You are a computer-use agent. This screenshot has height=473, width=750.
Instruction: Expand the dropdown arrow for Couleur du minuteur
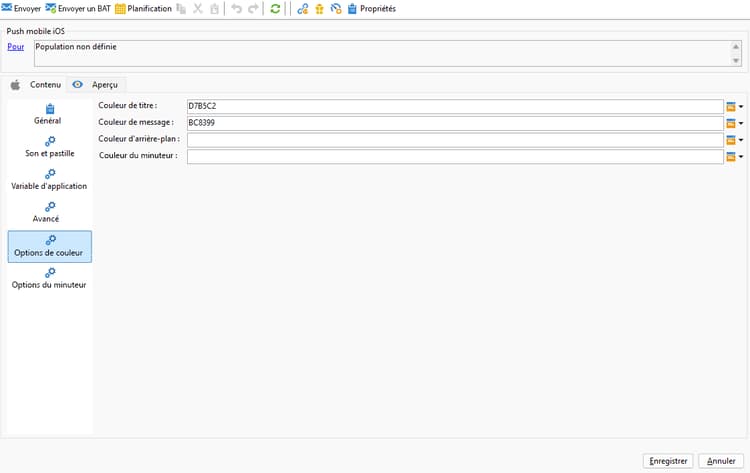[741, 157]
